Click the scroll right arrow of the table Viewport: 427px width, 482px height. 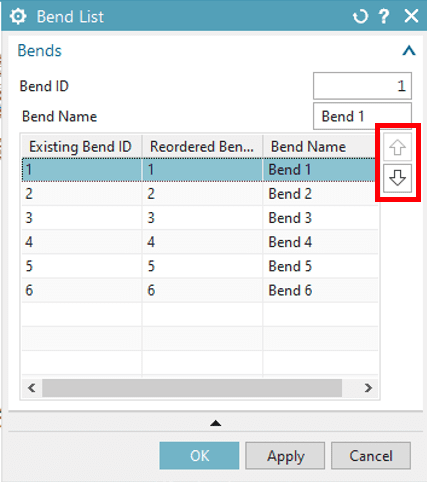[368, 388]
